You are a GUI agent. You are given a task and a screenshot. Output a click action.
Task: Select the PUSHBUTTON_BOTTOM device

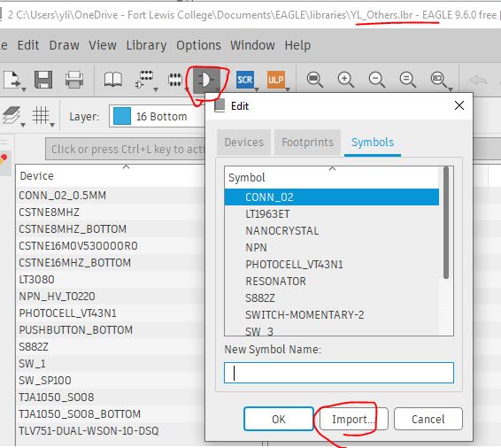point(111,329)
